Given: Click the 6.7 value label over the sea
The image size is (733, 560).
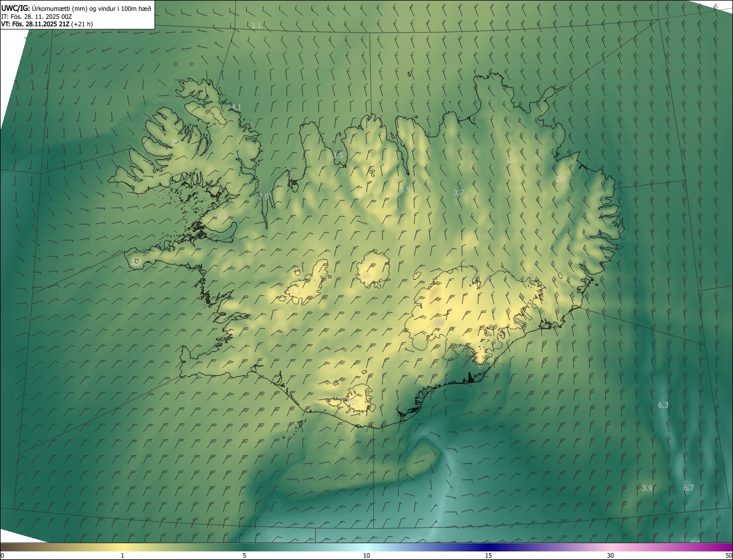Looking at the screenshot, I should (x=689, y=488).
